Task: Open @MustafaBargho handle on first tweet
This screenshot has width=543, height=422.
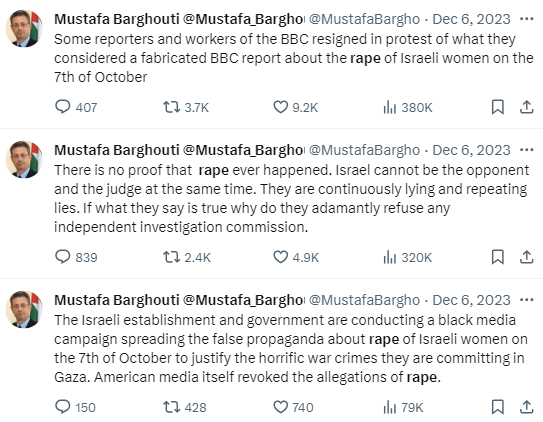Action: click(x=364, y=19)
